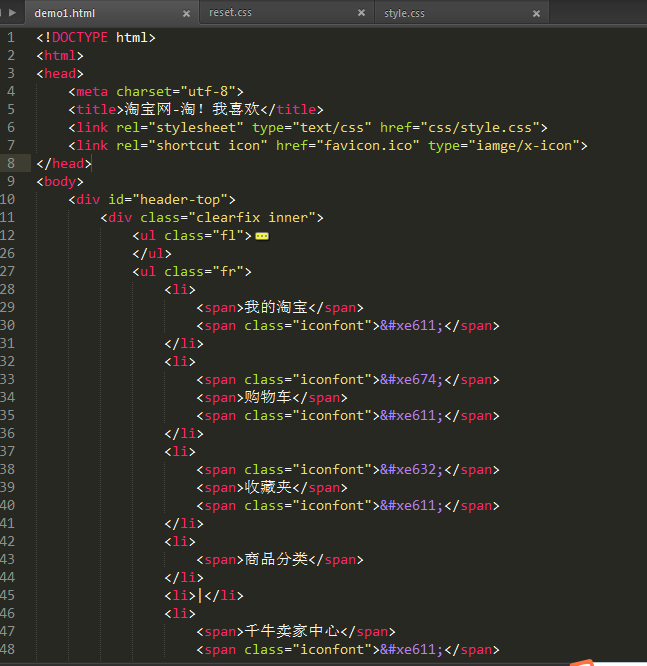Image resolution: width=647 pixels, height=666 pixels.
Task: Click line number 8 in gutter
Action: (x=11, y=164)
